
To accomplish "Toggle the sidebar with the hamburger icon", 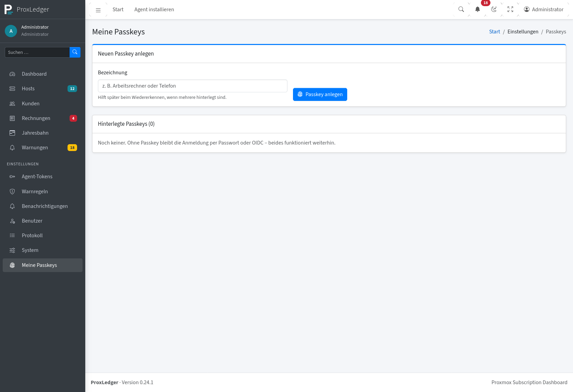I will tap(98, 10).
